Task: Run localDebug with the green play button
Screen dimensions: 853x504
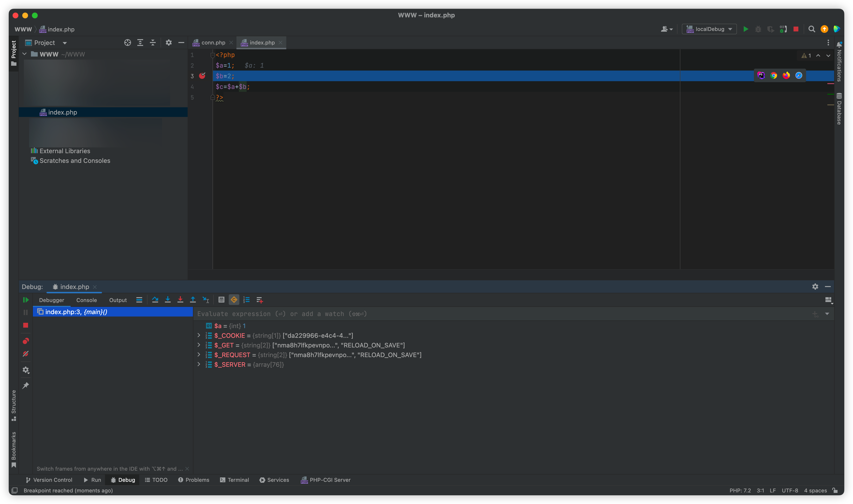Action: (746, 29)
